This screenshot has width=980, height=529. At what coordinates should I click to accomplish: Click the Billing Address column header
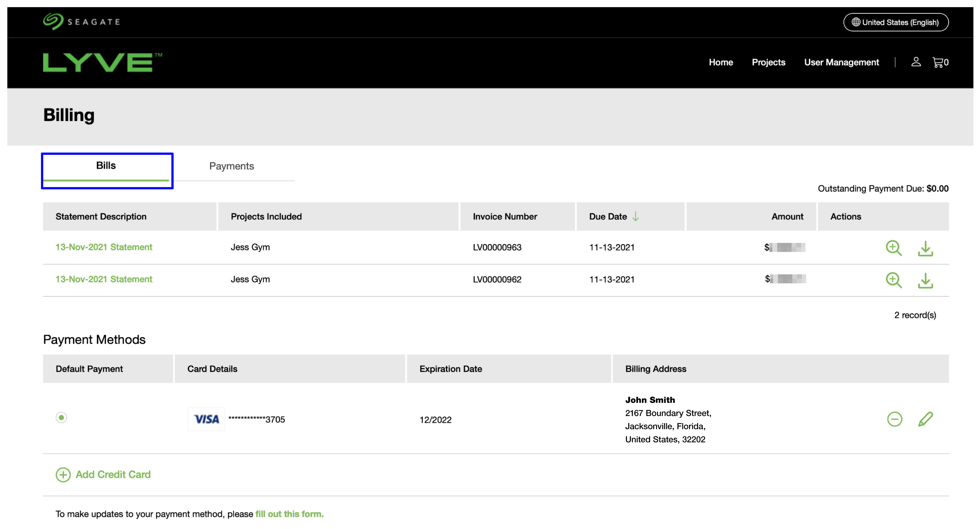point(781,369)
